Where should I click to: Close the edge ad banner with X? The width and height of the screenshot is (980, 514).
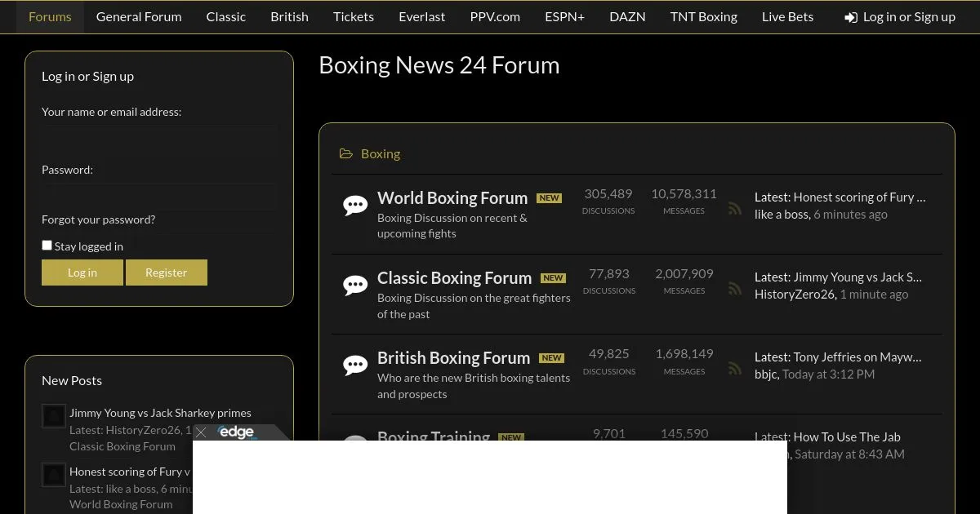201,432
